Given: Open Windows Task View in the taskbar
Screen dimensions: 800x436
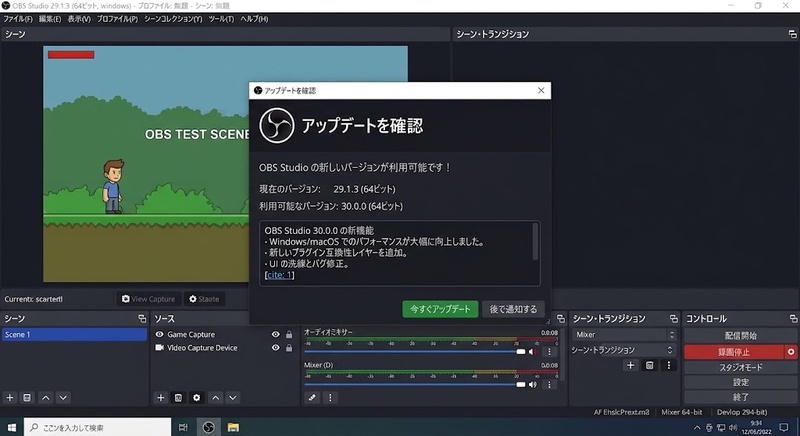Looking at the screenshot, I should [x=183, y=427].
